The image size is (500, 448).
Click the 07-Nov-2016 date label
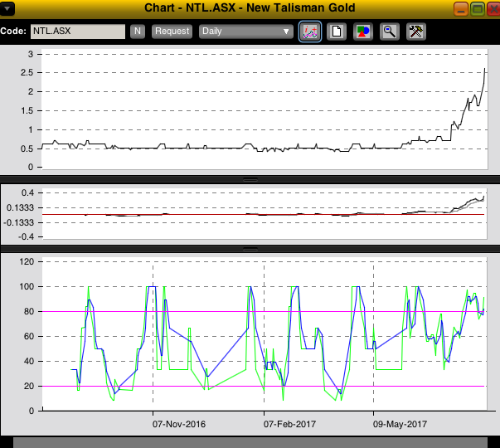(179, 424)
